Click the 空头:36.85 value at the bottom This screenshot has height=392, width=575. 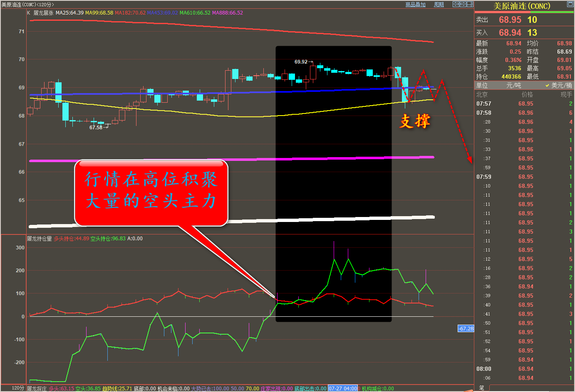coord(88,389)
